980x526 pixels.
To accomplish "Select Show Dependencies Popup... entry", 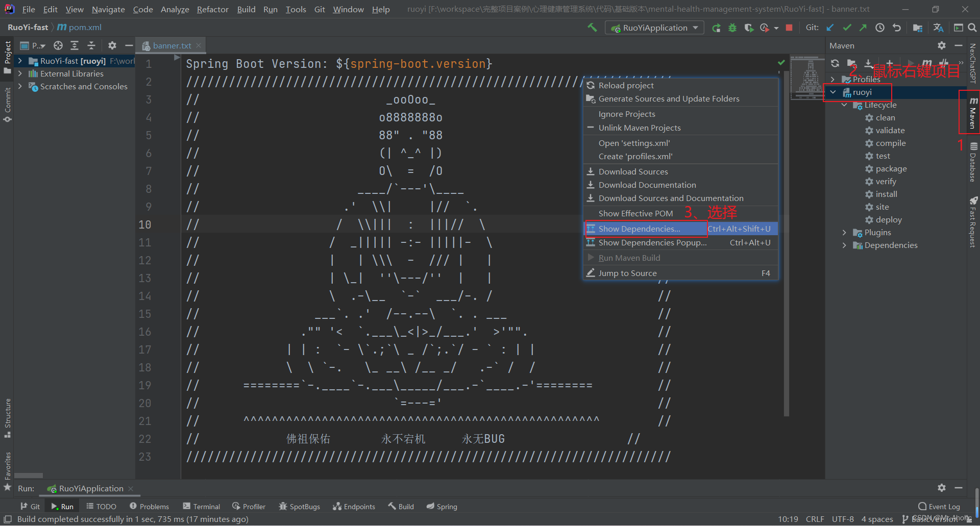I will tap(681, 242).
